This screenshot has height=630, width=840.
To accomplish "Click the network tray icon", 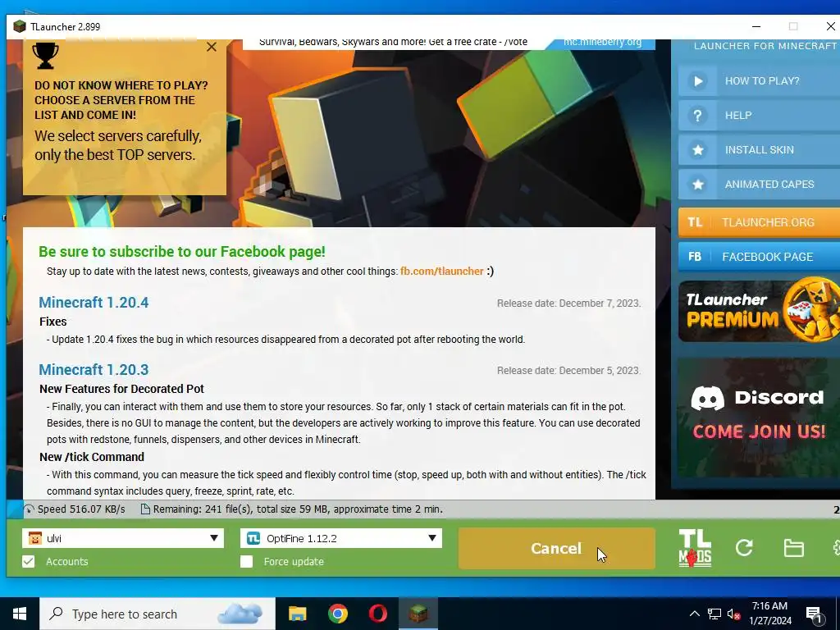I will 714,614.
